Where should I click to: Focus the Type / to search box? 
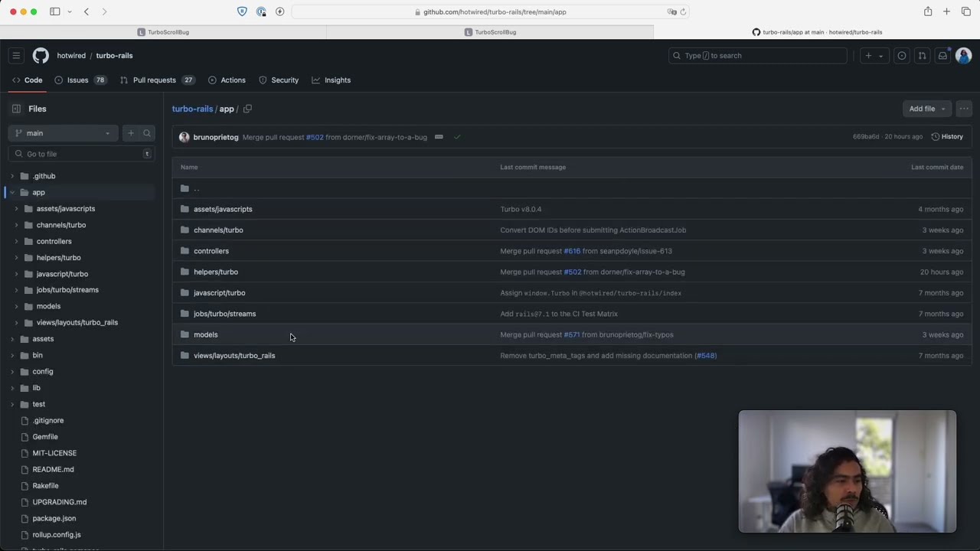coord(758,56)
